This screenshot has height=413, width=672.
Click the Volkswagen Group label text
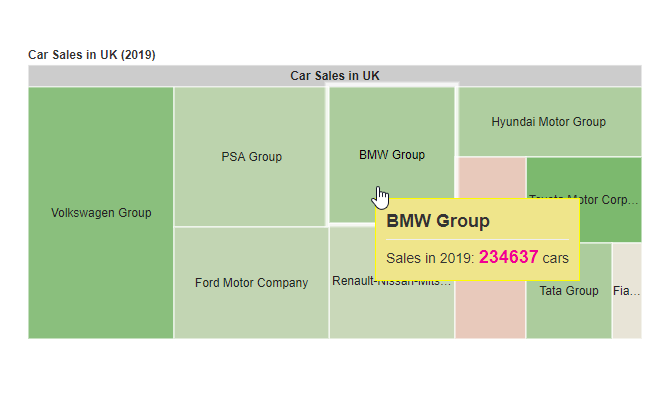100,213
